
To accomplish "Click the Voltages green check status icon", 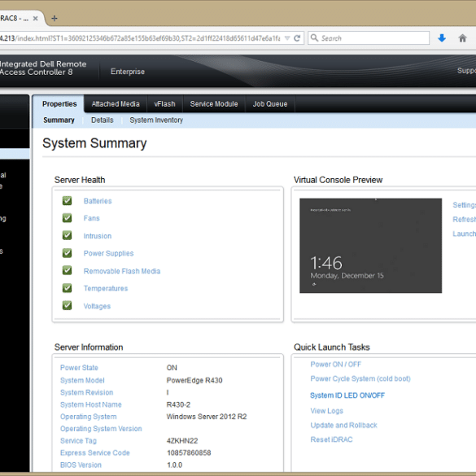I will click(x=67, y=305).
